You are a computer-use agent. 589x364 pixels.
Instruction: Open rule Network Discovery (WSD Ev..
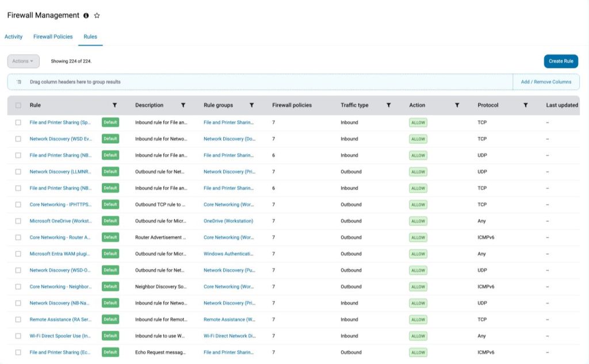click(x=61, y=139)
